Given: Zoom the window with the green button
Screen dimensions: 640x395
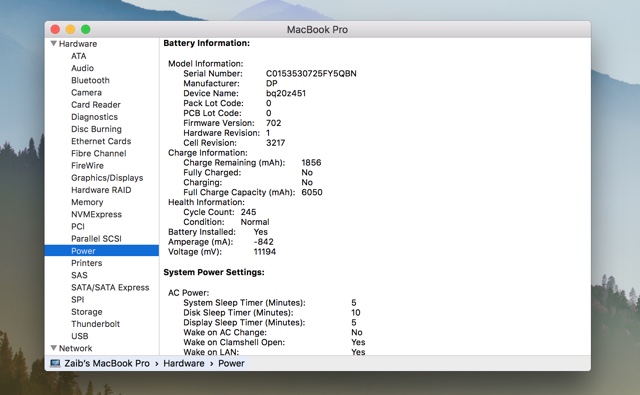Looking at the screenshot, I should (x=85, y=29).
